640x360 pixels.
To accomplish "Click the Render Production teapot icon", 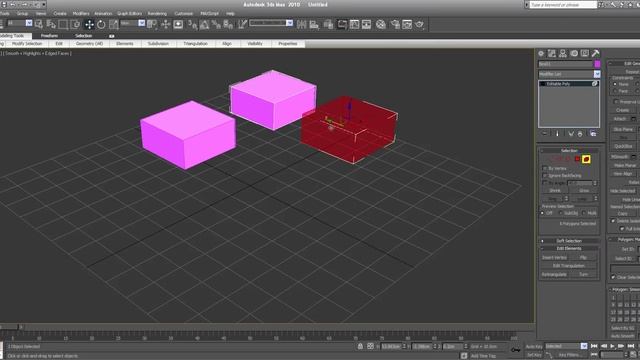I will click(x=419, y=24).
